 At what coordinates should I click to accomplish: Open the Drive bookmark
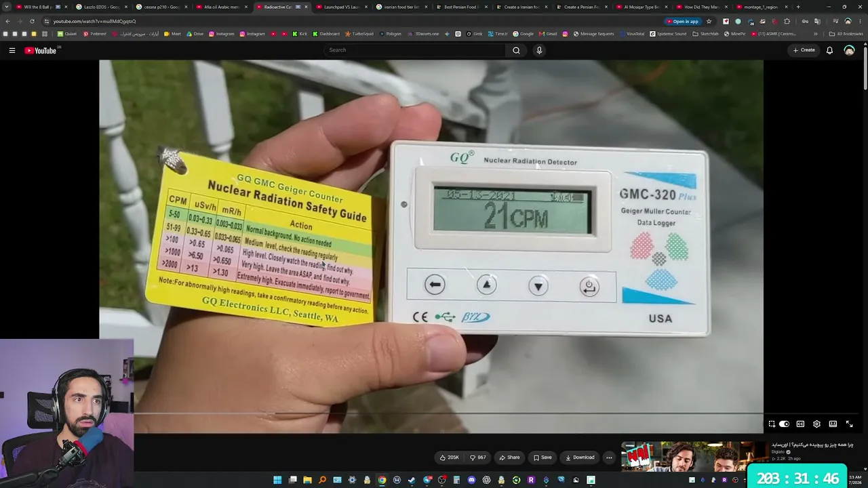click(195, 34)
